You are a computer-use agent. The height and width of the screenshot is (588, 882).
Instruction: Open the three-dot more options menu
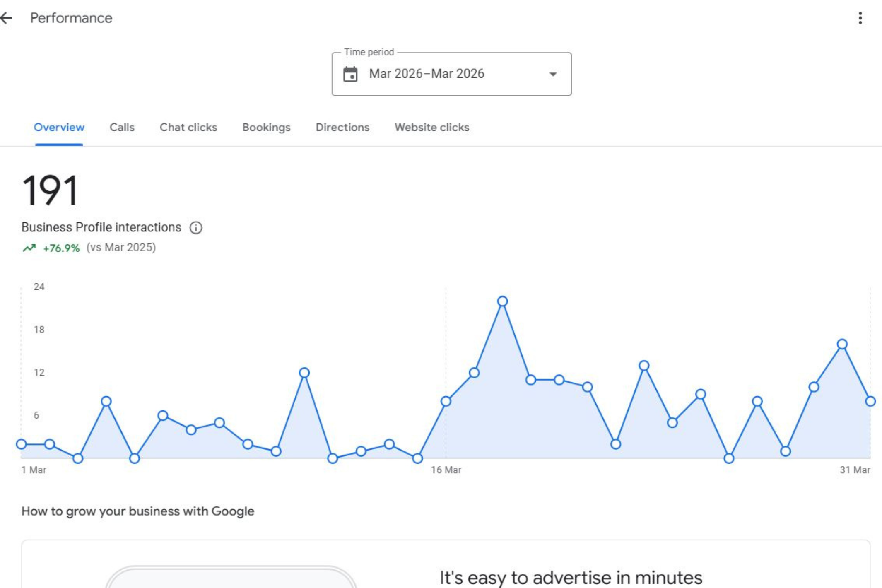click(x=860, y=18)
